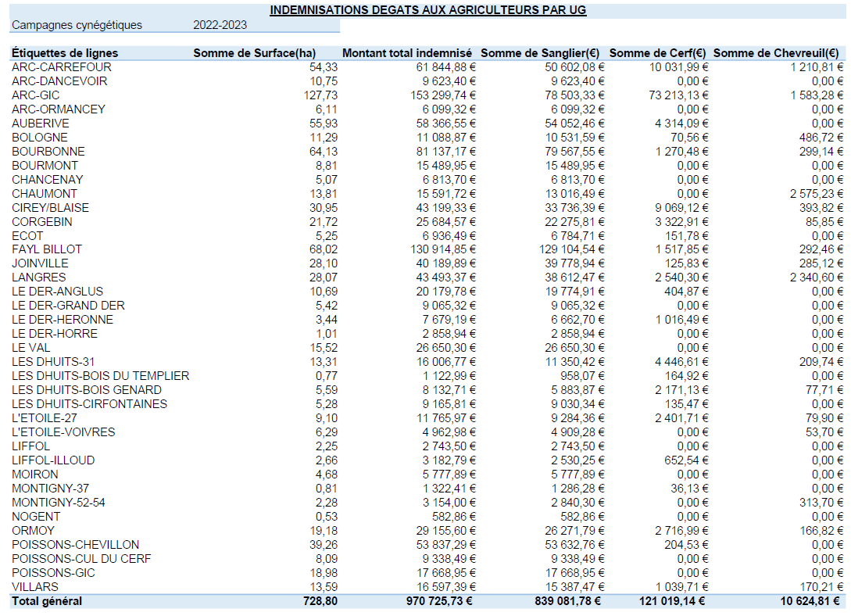Select the CIREY/BLAISE row label
The image size is (851, 616).
tap(51, 209)
